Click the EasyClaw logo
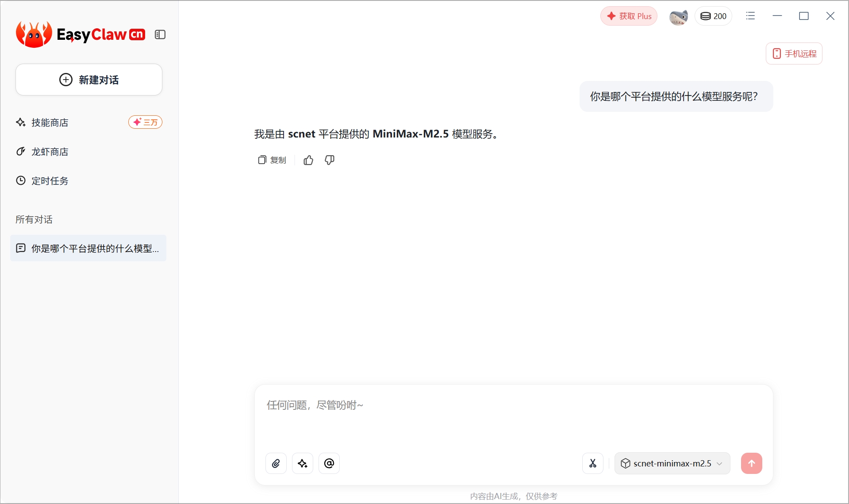 pos(80,34)
